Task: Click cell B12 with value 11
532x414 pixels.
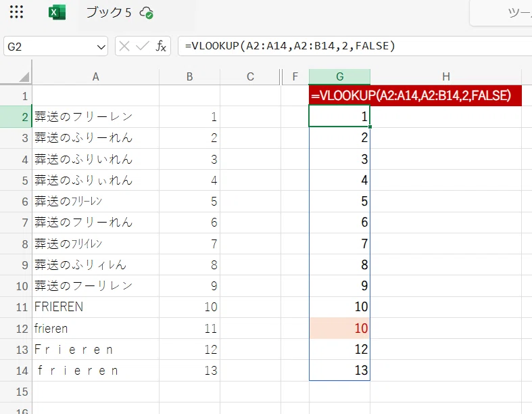Action: tap(190, 328)
